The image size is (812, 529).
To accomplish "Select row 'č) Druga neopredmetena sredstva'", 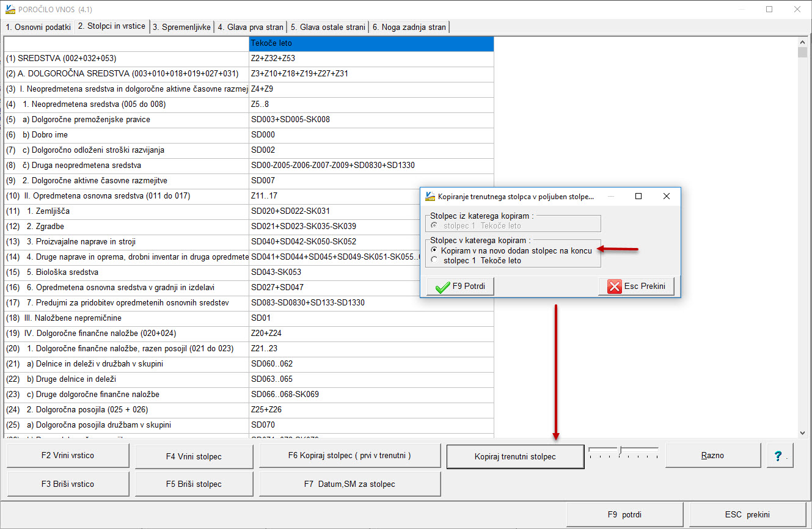I will click(x=126, y=166).
